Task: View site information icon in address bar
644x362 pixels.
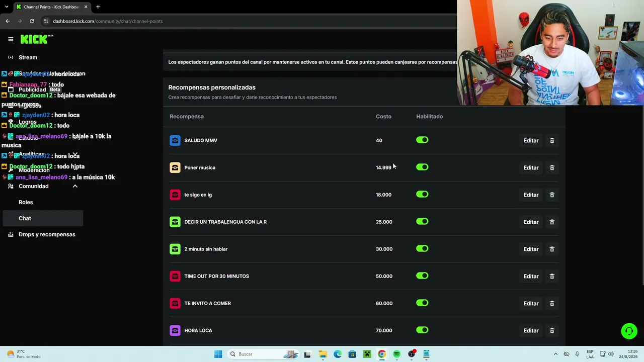Action: (46, 21)
